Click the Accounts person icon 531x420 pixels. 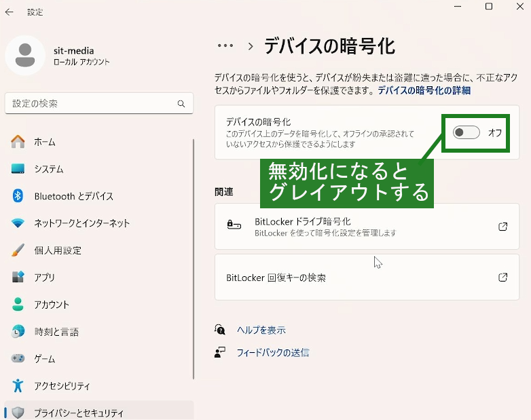coord(18,304)
